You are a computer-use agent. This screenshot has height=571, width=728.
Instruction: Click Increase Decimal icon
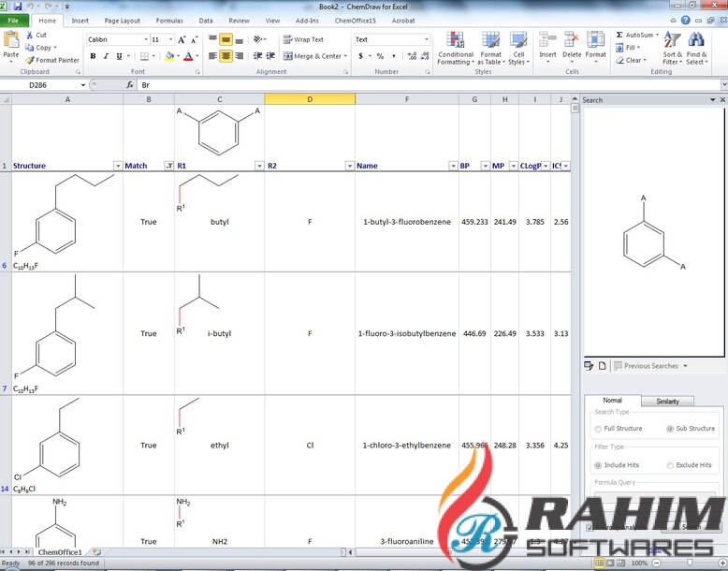[x=412, y=56]
